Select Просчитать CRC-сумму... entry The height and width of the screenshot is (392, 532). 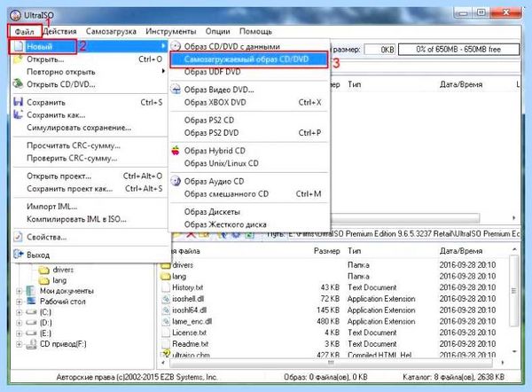[90, 145]
